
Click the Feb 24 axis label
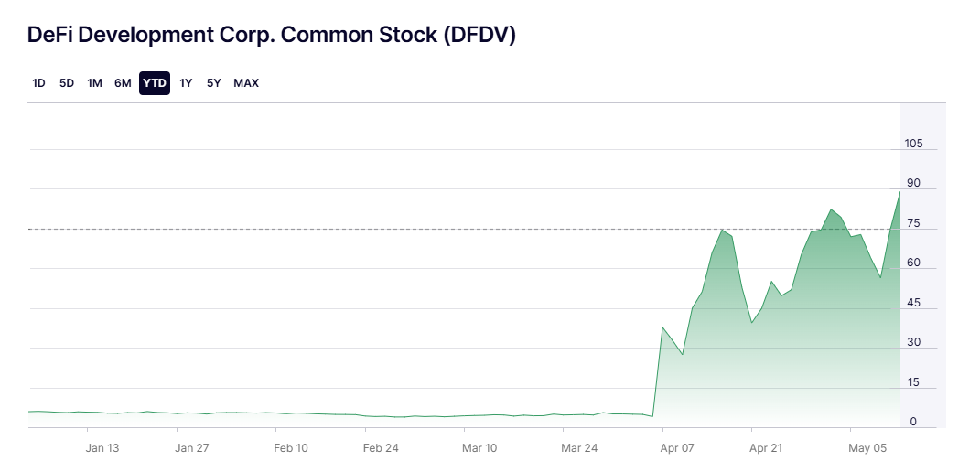pos(382,448)
